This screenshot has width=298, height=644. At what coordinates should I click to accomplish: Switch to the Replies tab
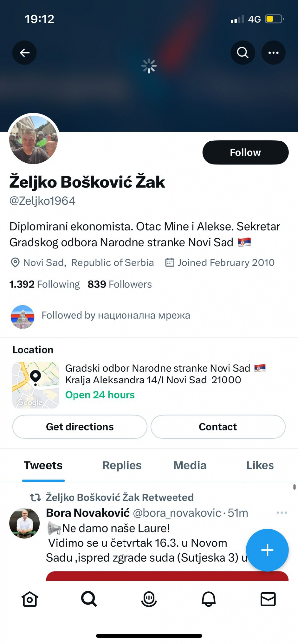122,465
